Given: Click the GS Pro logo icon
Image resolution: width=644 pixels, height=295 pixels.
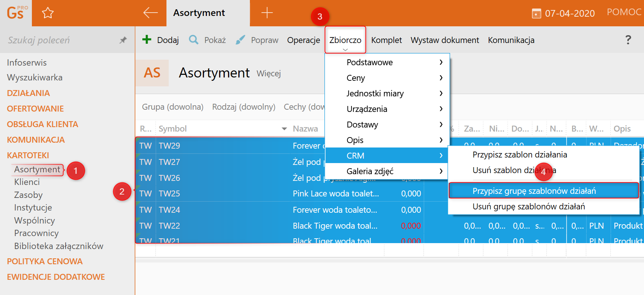Looking at the screenshot, I should tap(16, 13).
